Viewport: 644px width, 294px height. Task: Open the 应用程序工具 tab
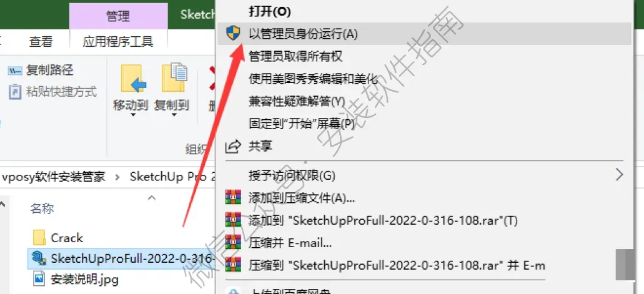118,41
